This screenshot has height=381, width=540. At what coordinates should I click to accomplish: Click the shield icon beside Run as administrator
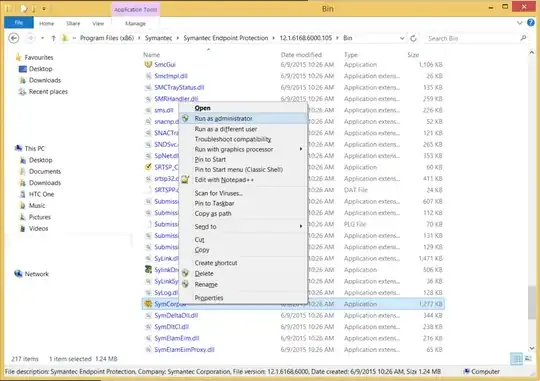coord(185,118)
